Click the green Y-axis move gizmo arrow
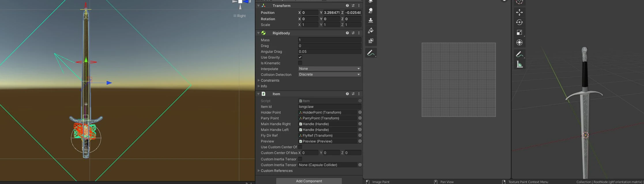Screen dimensions: 644x184 pos(86,60)
